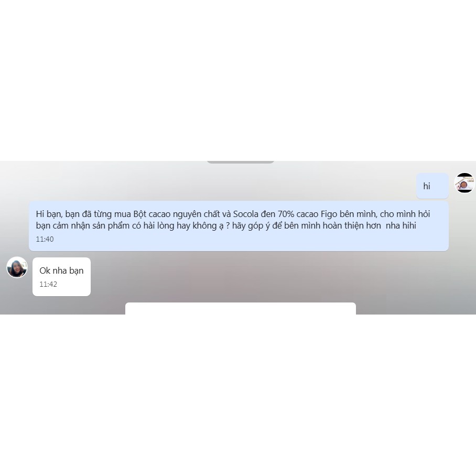Click the 11:42 reply timestamp

(48, 284)
